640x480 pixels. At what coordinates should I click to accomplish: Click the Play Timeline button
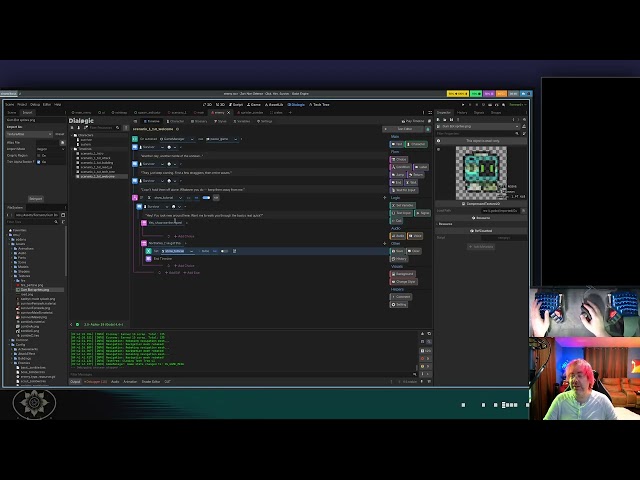tap(413, 121)
